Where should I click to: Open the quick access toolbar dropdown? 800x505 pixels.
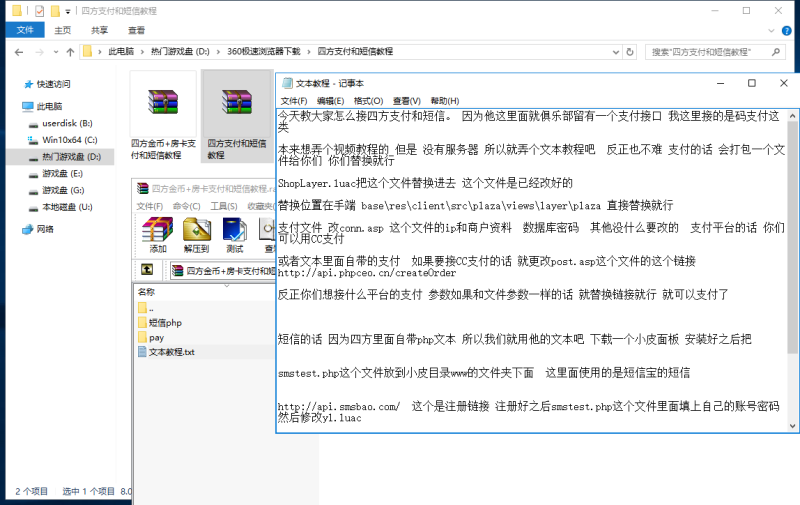[68, 11]
